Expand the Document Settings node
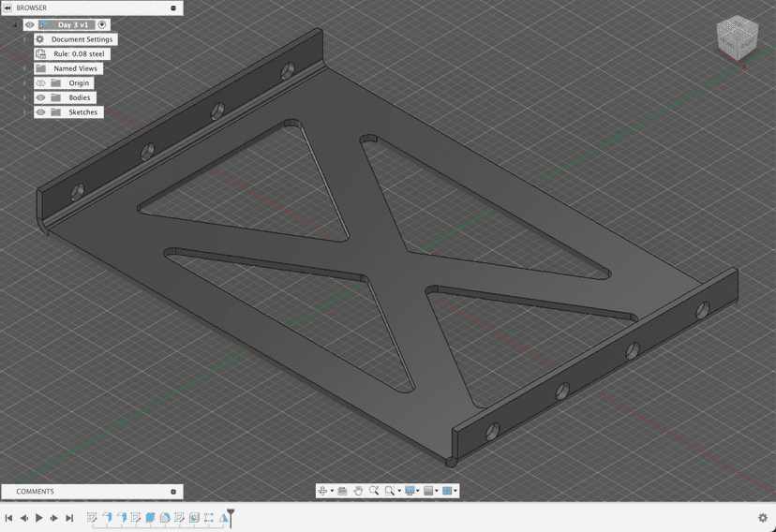Screen dimensions: 776x532 pos(25,39)
